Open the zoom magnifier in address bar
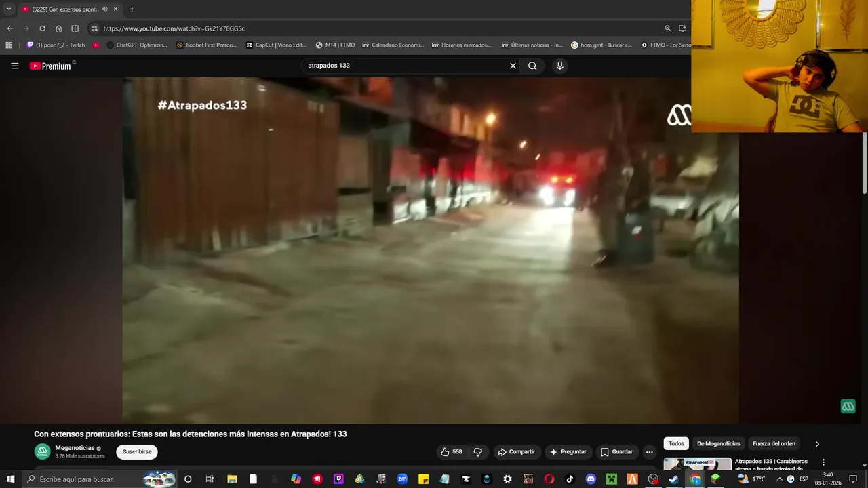Viewport: 868px width, 488px height. click(668, 28)
